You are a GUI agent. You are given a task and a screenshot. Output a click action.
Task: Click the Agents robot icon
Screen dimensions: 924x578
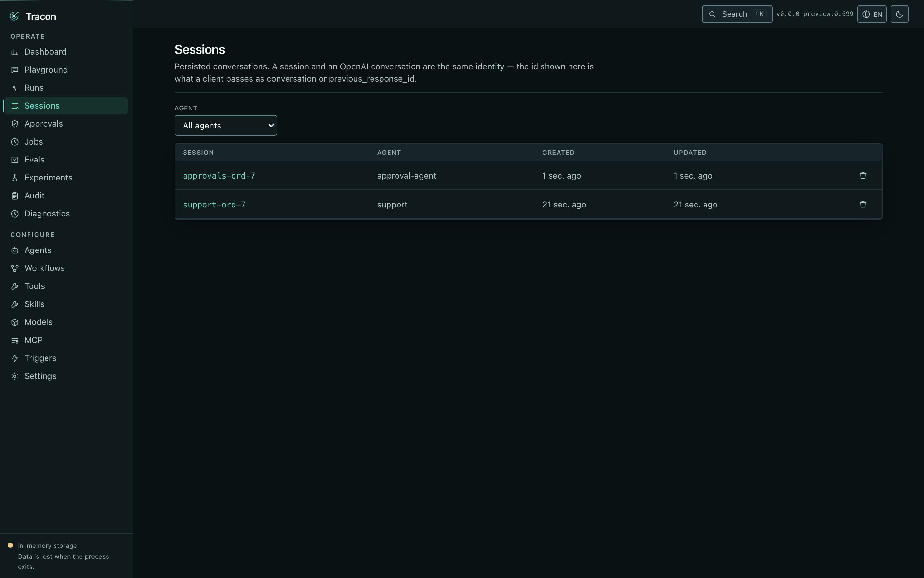14,250
